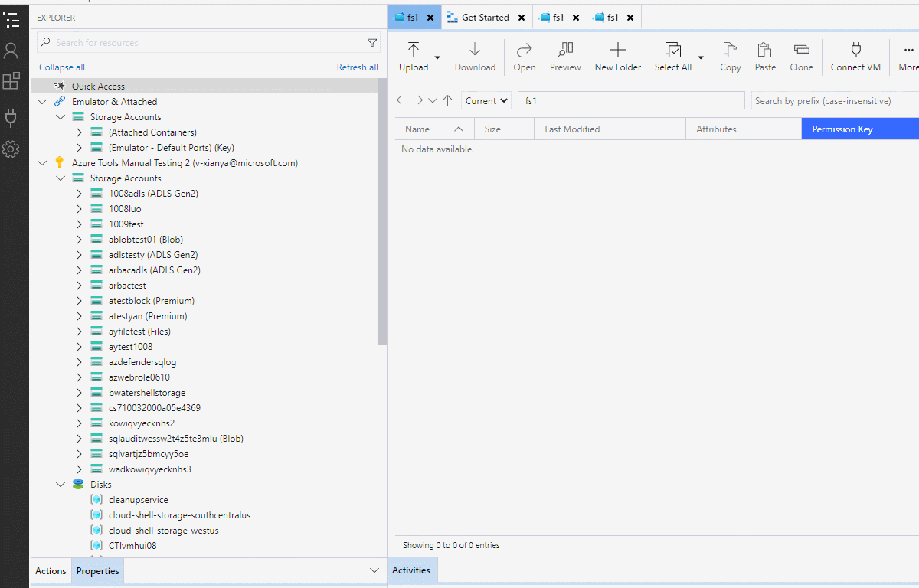The height and width of the screenshot is (588, 919).
Task: Expand the ayfiletest (Files) account
Action: tap(79, 332)
